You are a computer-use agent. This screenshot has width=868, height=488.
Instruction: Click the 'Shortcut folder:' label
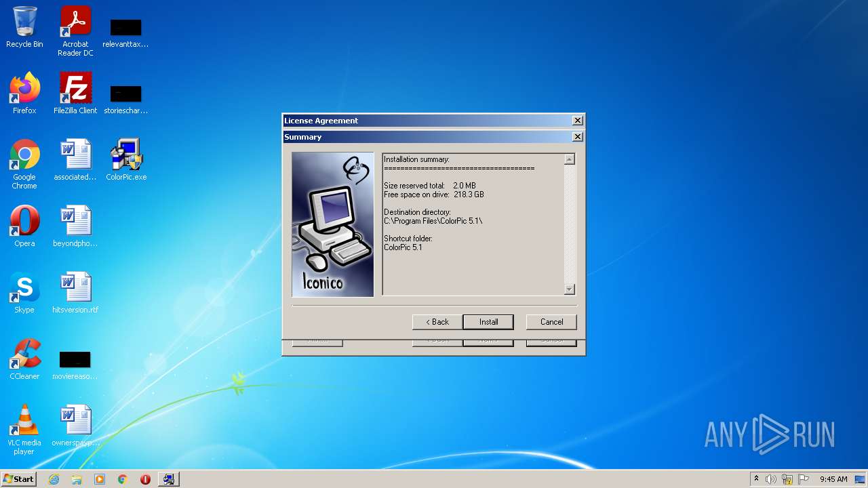click(408, 239)
